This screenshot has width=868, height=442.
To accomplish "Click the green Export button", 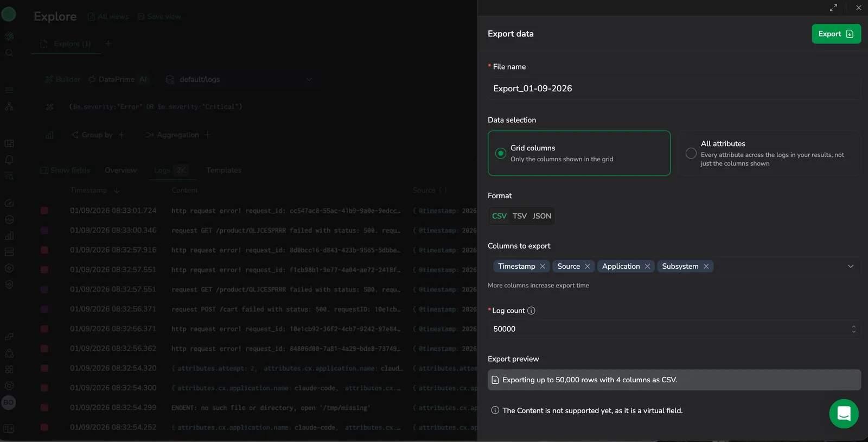I will (836, 34).
